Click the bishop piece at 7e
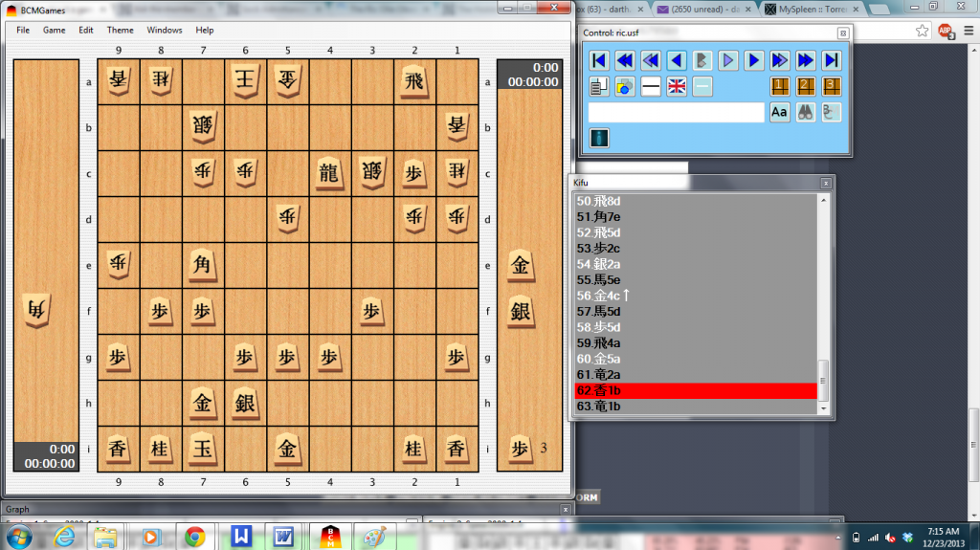Viewport: 980px width, 550px height. (202, 264)
